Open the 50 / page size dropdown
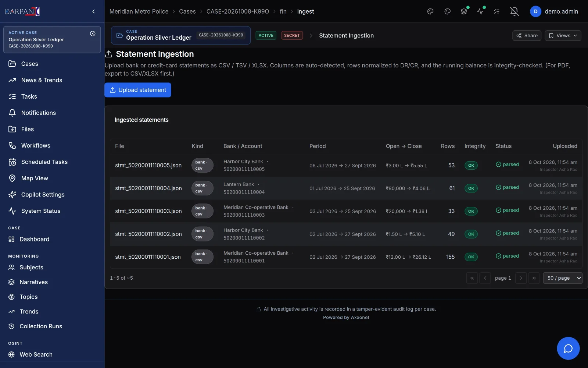 click(563, 278)
